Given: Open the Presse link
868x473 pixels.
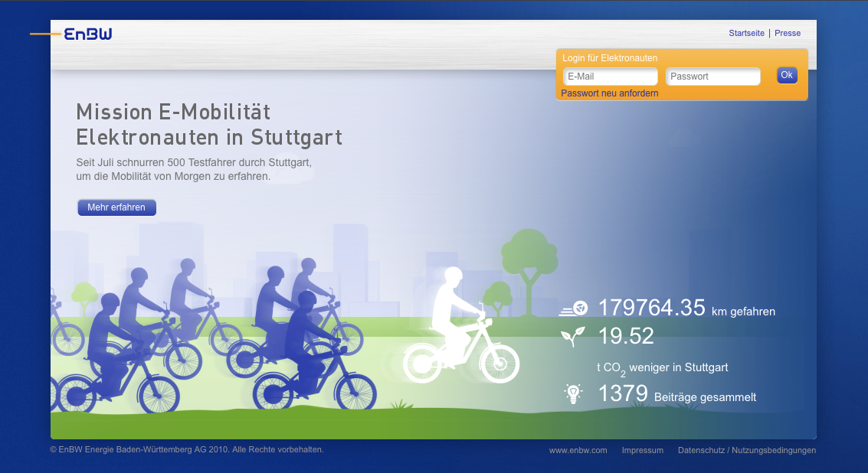Looking at the screenshot, I should pos(788,33).
